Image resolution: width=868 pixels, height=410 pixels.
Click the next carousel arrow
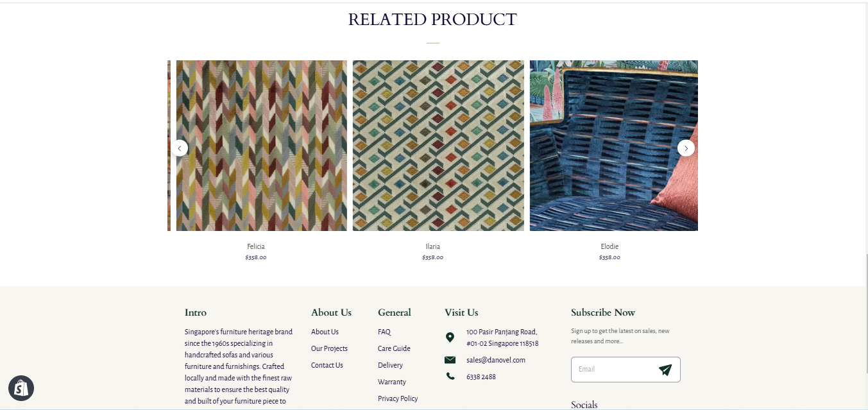pyautogui.click(x=686, y=148)
